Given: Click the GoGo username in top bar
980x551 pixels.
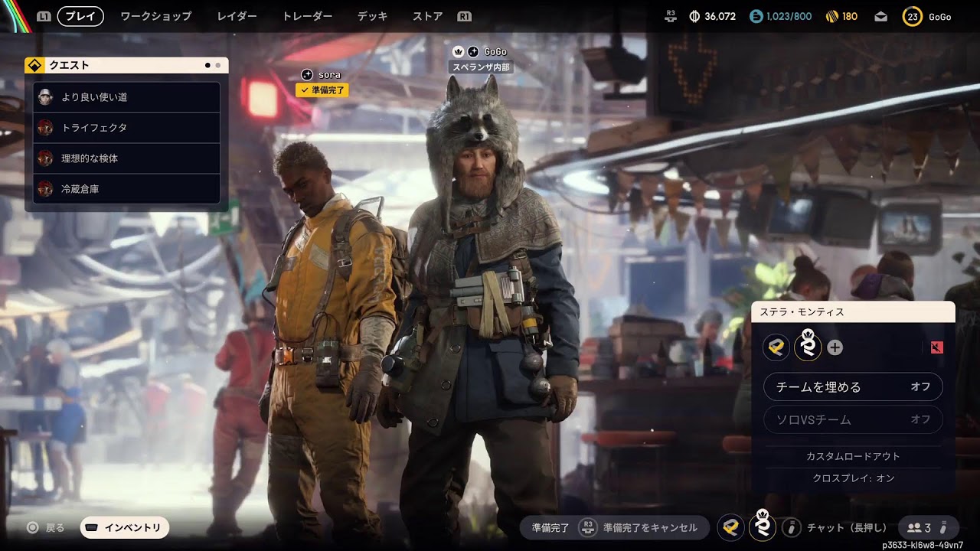Looking at the screenshot, I should coord(939,16).
